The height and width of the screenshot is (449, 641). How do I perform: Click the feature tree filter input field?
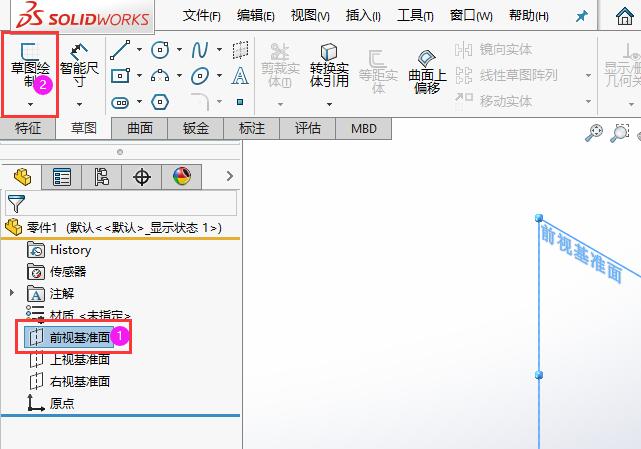tap(121, 203)
